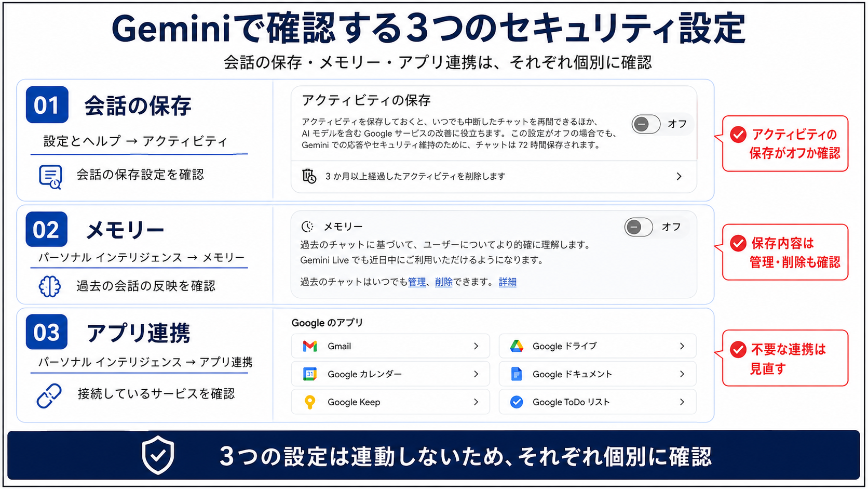This screenshot has height=489, width=868.
Task: Click the Google ToDo checkmark icon
Action: pos(517,402)
